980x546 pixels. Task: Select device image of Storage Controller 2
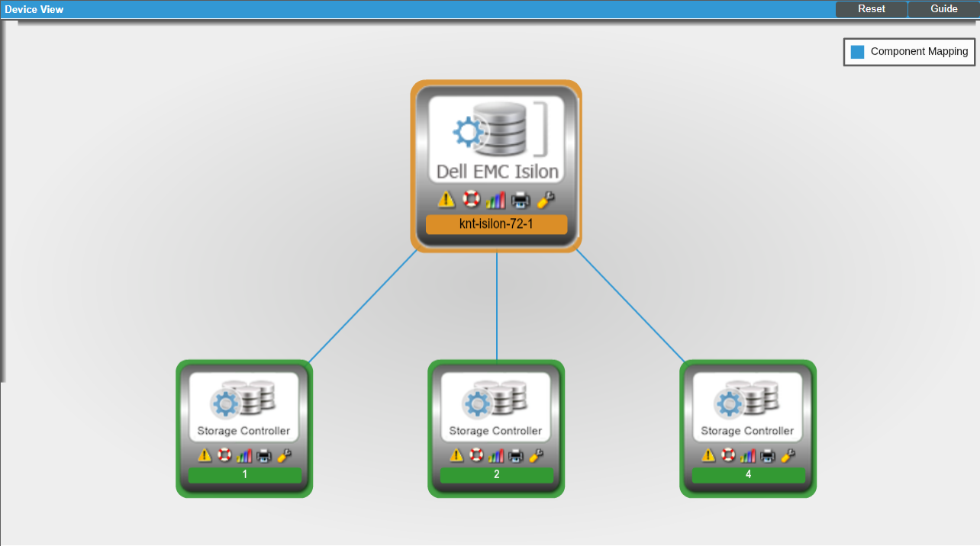coord(496,407)
